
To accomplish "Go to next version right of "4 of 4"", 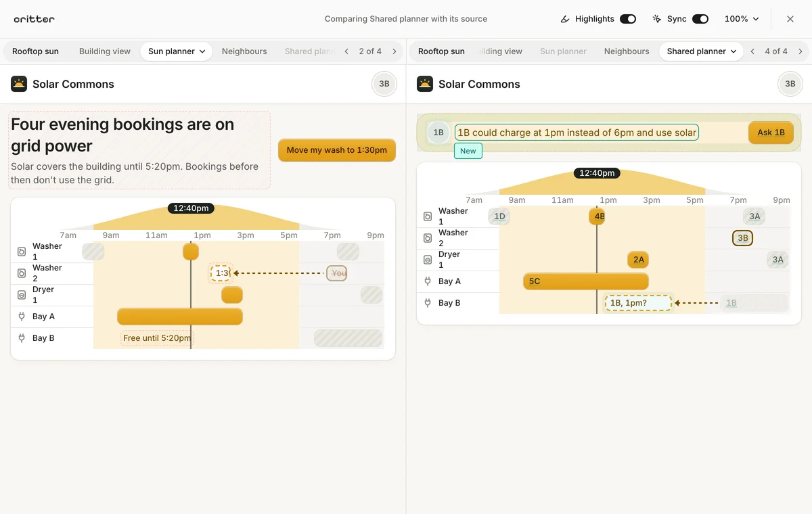I will 800,51.
